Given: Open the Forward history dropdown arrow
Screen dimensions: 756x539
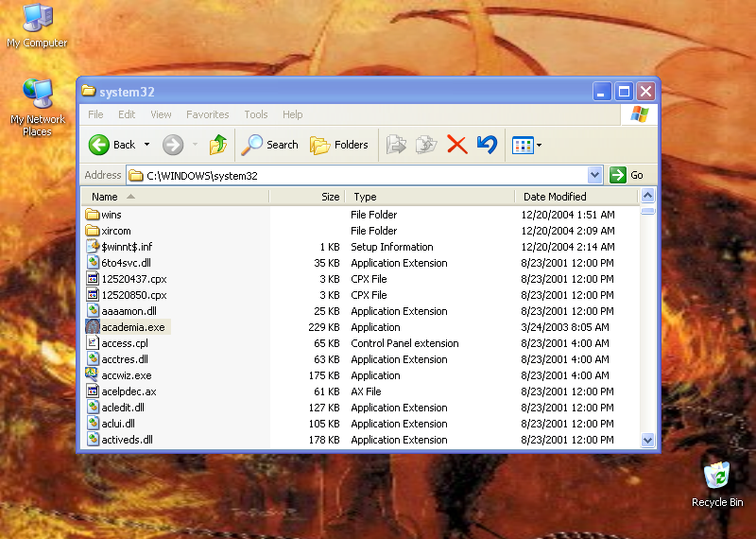Looking at the screenshot, I should 195,145.
